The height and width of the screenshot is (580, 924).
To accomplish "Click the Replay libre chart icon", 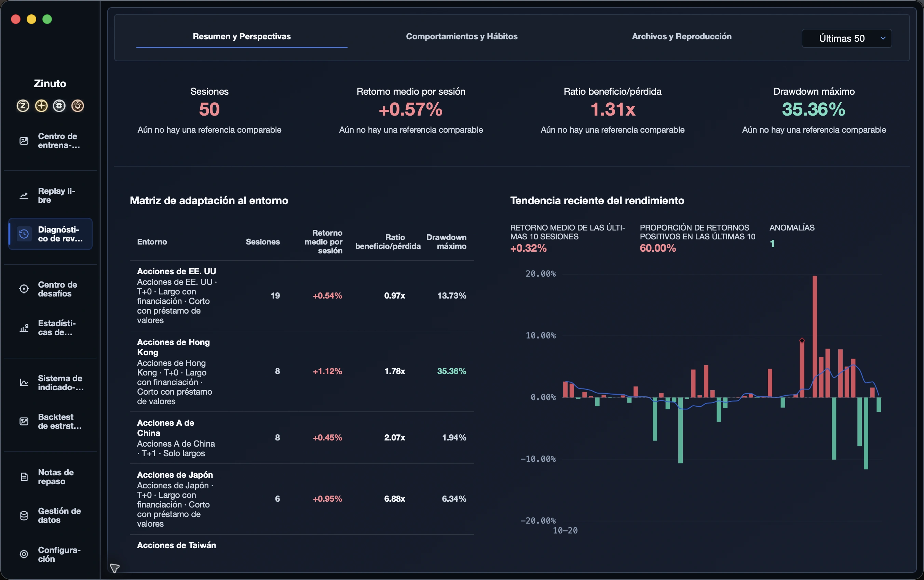I will click(x=24, y=196).
